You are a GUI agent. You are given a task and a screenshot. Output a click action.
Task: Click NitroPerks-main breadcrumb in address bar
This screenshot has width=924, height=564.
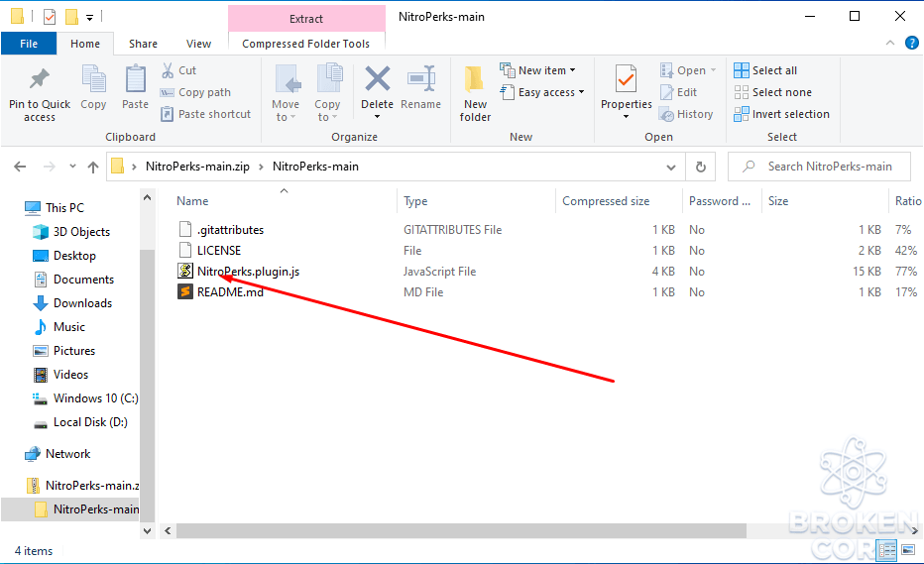315,167
